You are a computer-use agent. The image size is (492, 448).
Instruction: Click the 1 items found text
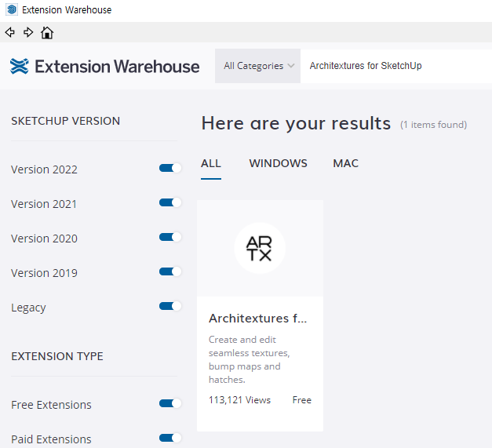point(434,125)
